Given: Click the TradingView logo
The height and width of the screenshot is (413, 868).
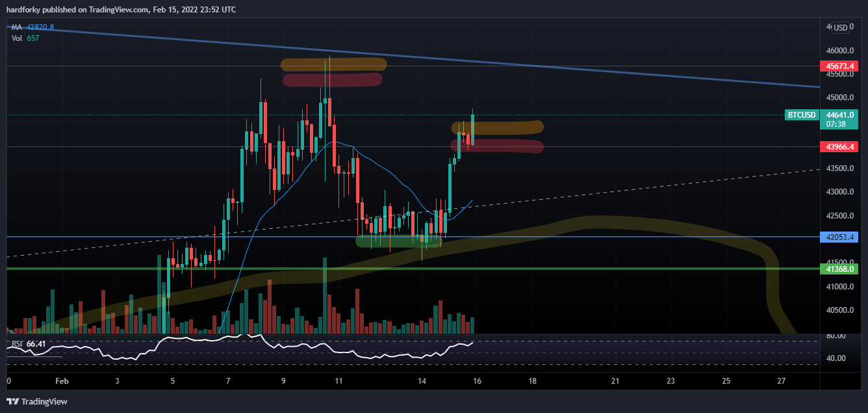Looking at the screenshot, I should [x=37, y=401].
